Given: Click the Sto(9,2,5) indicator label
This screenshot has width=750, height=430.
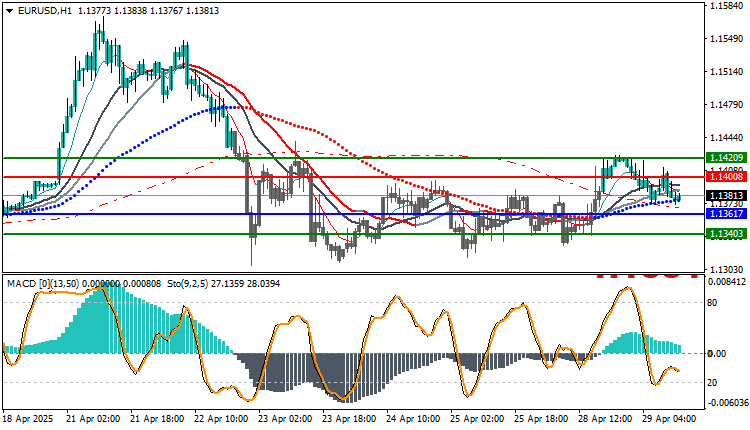Looking at the screenshot, I should [x=188, y=284].
